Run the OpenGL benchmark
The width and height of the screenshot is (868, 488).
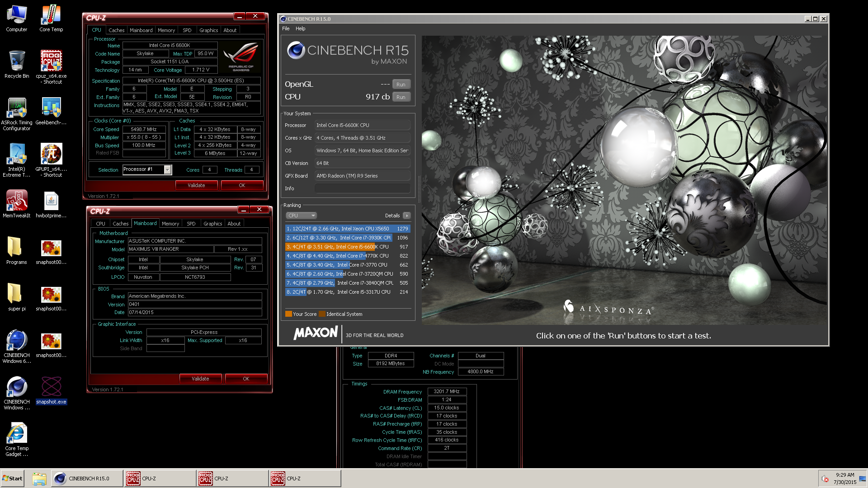[401, 84]
